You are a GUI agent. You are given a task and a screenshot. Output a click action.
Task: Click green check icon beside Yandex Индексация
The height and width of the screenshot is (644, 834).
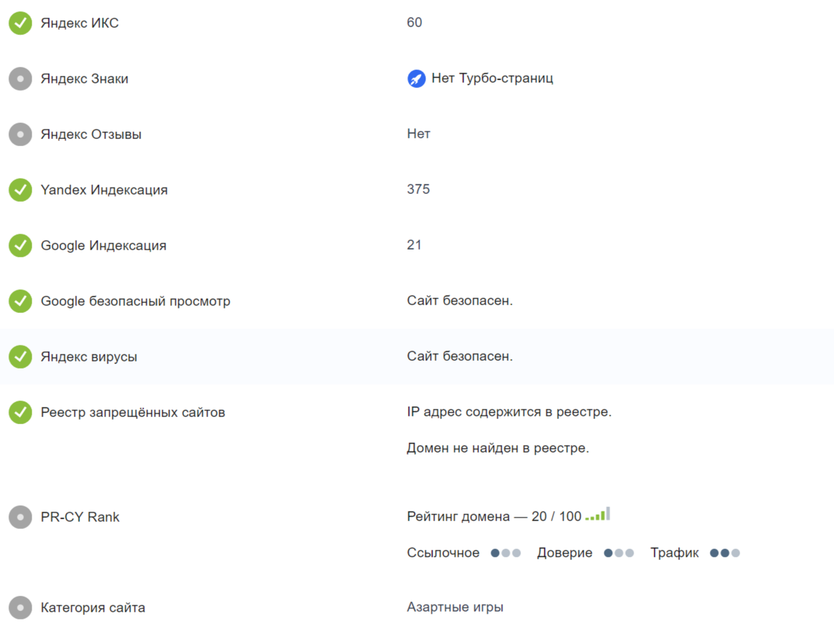[x=20, y=190]
